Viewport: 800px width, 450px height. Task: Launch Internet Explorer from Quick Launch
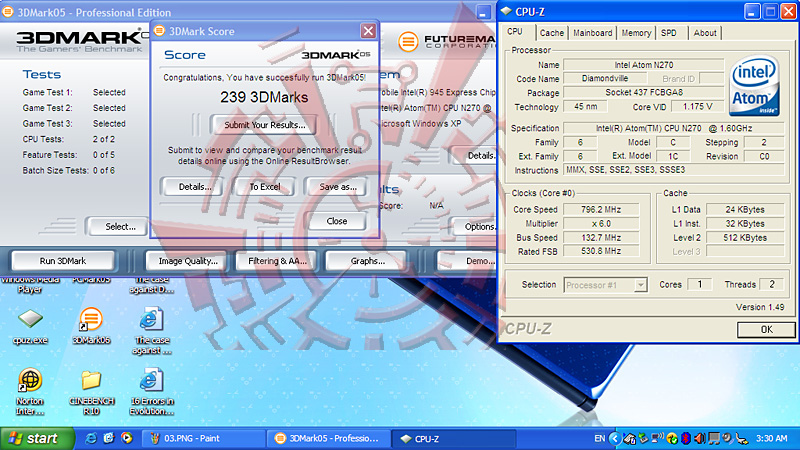pyautogui.click(x=91, y=438)
